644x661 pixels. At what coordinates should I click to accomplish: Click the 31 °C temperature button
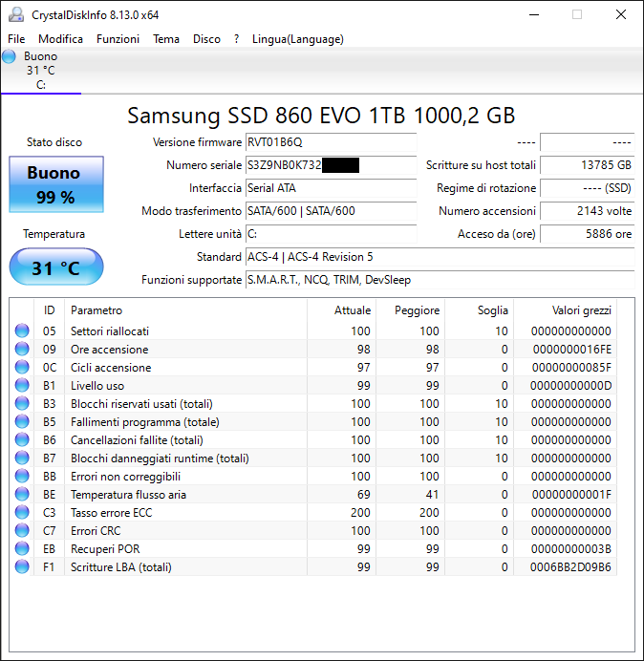click(x=56, y=267)
